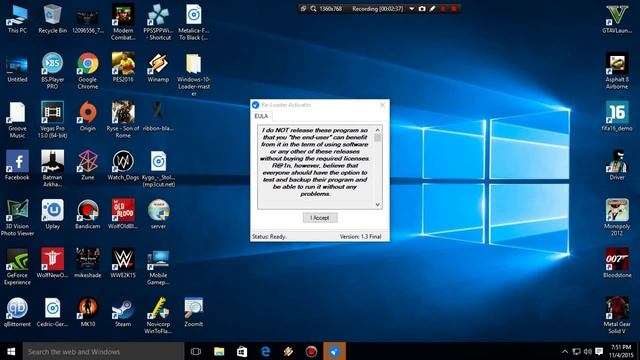Click the EULA scrollbar down arrow
640x360 pixels.
click(378, 204)
